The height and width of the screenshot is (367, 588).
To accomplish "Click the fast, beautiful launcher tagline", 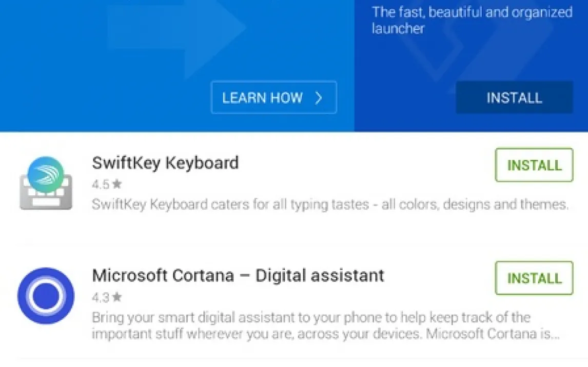I will (x=472, y=19).
